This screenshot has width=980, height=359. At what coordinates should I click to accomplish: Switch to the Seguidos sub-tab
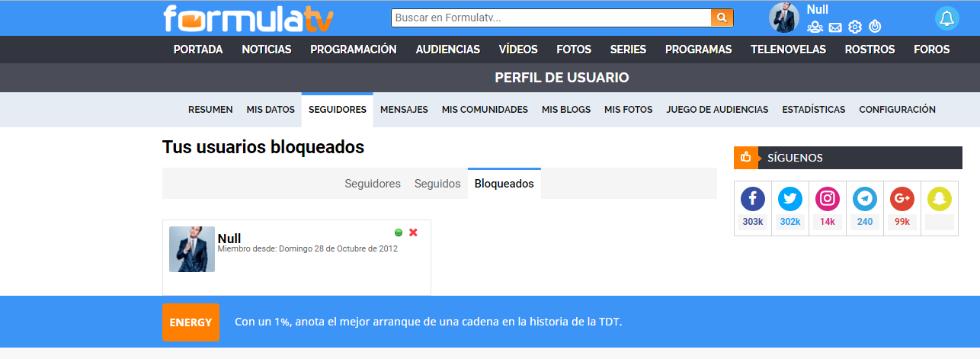[437, 184]
